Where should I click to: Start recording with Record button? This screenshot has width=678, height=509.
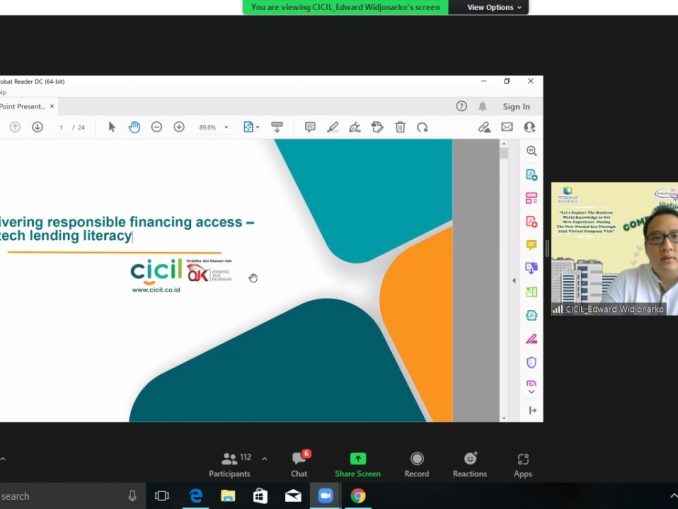pos(417,464)
